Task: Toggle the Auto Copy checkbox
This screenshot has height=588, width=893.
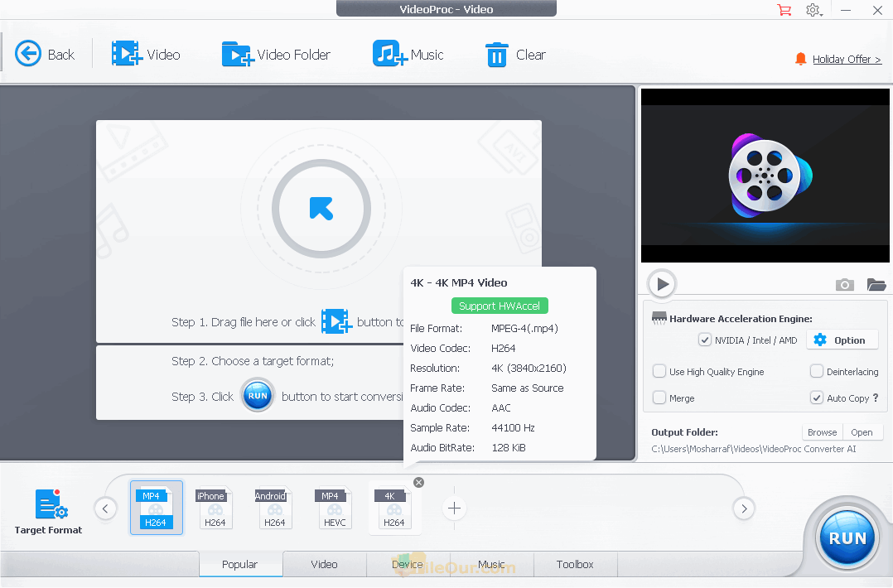Action: coord(816,398)
